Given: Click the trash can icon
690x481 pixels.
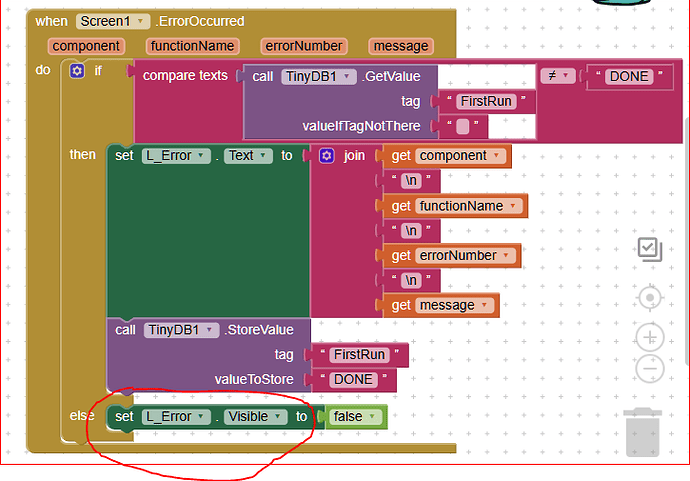Looking at the screenshot, I should coord(642,432).
